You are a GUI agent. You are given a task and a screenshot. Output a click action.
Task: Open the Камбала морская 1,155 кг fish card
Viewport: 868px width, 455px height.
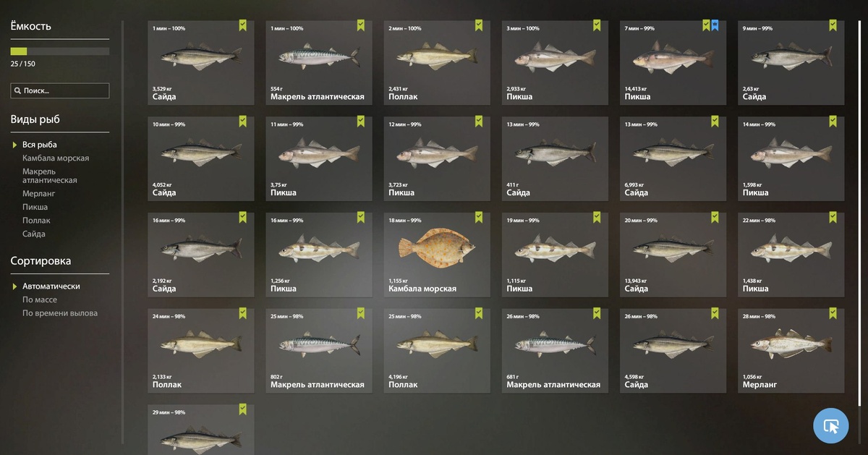click(x=437, y=254)
